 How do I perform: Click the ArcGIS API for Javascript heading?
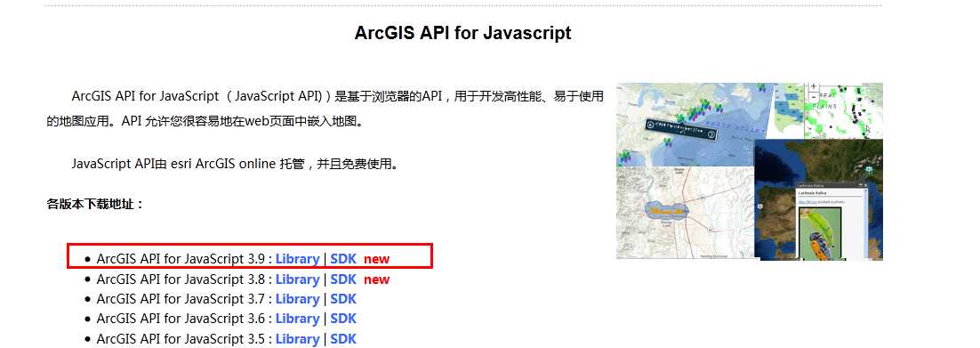(x=462, y=33)
